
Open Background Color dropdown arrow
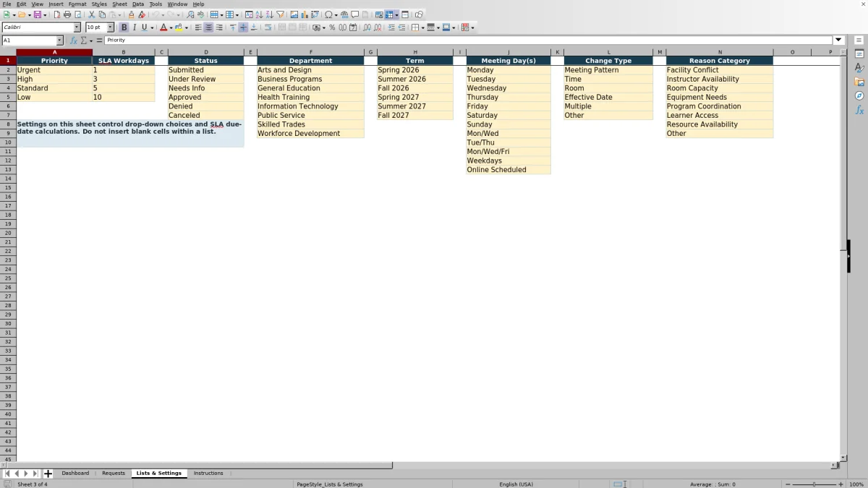(187, 27)
